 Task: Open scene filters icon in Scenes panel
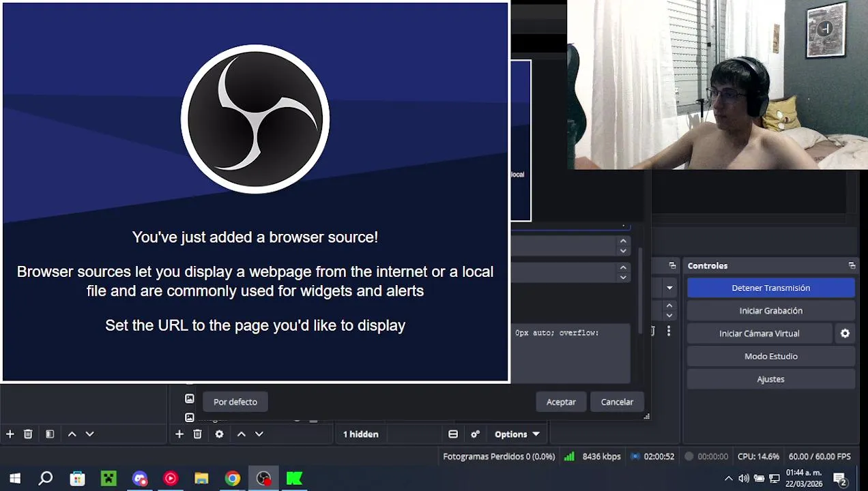(50, 434)
